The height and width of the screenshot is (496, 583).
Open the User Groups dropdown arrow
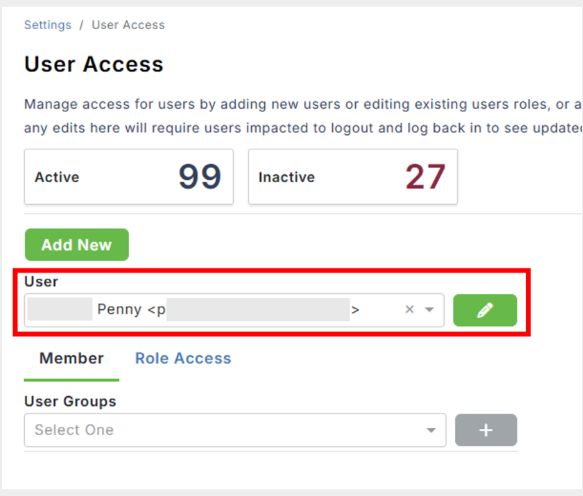click(431, 430)
